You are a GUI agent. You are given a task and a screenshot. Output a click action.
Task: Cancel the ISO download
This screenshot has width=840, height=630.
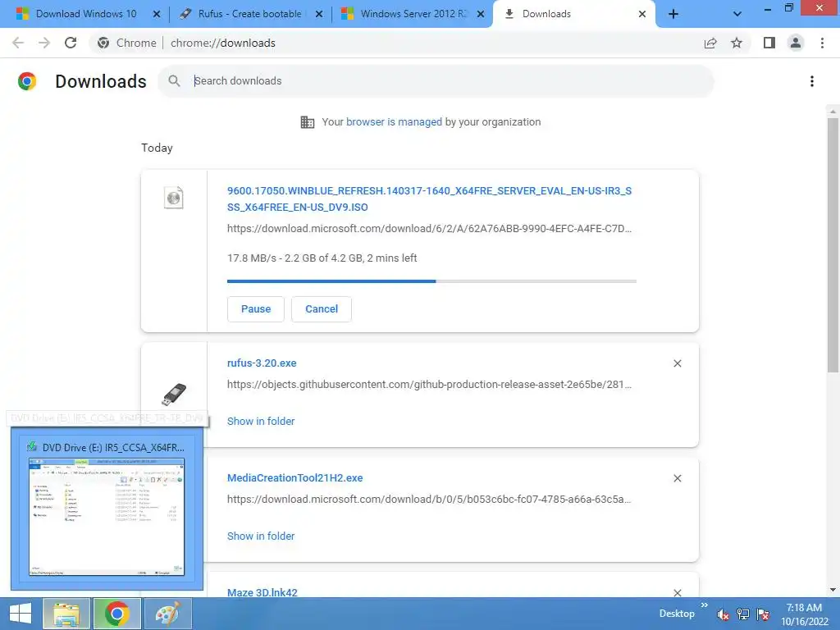tap(322, 309)
